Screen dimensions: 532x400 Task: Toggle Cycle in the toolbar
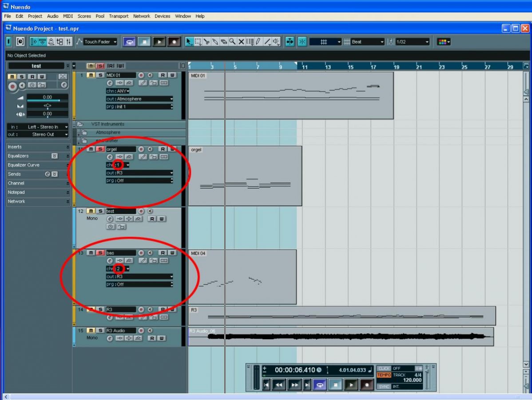129,42
